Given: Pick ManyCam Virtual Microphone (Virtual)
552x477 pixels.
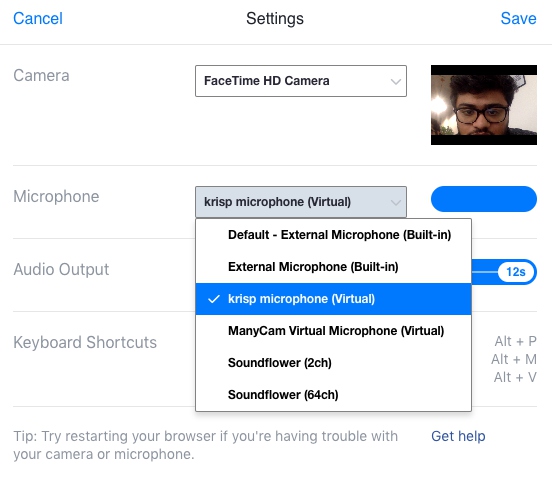Looking at the screenshot, I should [x=333, y=331].
